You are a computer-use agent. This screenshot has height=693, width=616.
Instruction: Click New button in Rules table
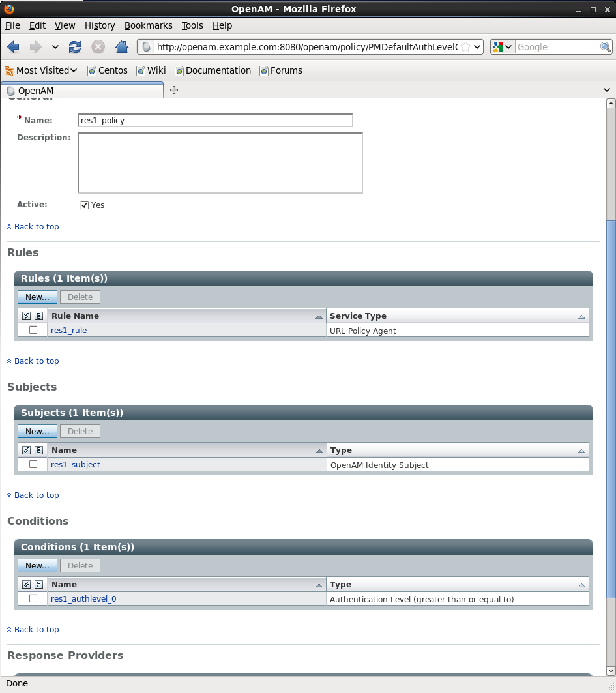click(x=38, y=297)
